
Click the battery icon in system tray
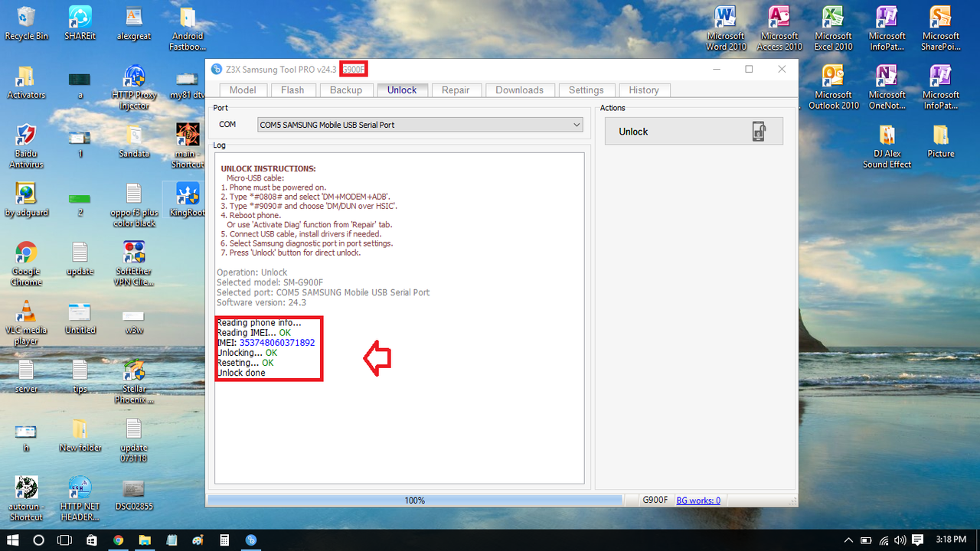866,540
